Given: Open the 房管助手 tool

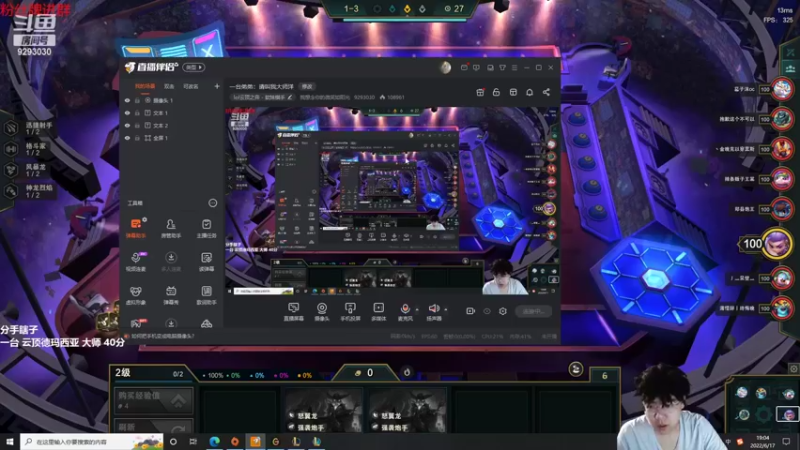Looking at the screenshot, I should click(x=171, y=228).
